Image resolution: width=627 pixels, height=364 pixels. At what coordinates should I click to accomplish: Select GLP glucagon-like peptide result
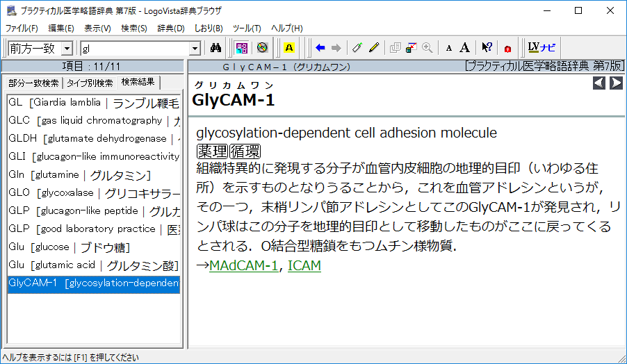(94, 211)
